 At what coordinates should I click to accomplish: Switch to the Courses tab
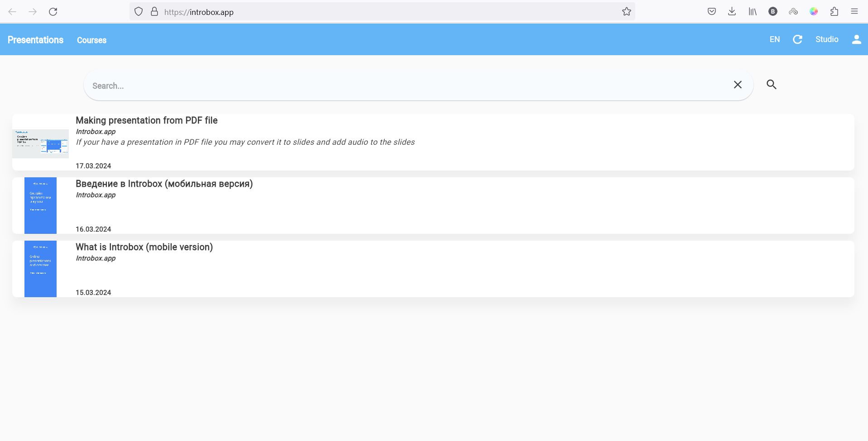91,40
